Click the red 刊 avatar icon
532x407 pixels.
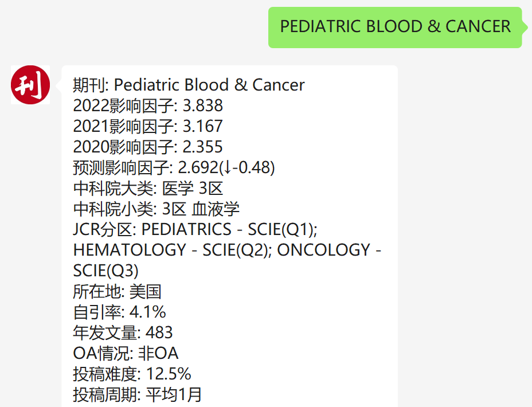pos(30,85)
